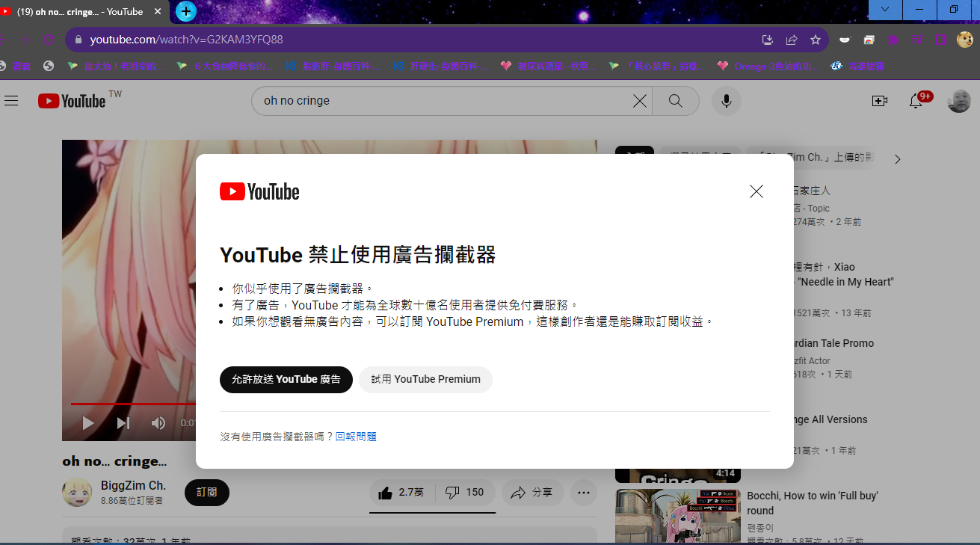Clear the search box text
This screenshot has height=545, width=980.
pos(640,101)
